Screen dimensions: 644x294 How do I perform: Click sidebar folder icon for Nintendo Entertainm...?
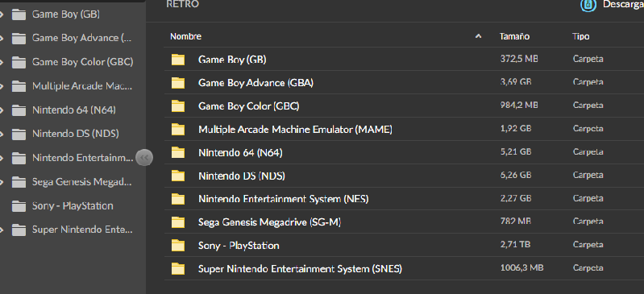19,158
